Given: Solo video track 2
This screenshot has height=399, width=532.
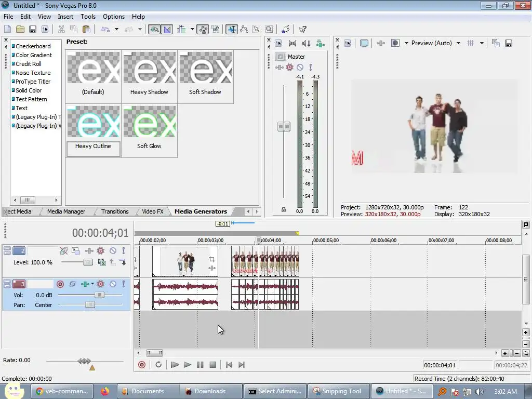Looking at the screenshot, I should click(124, 251).
